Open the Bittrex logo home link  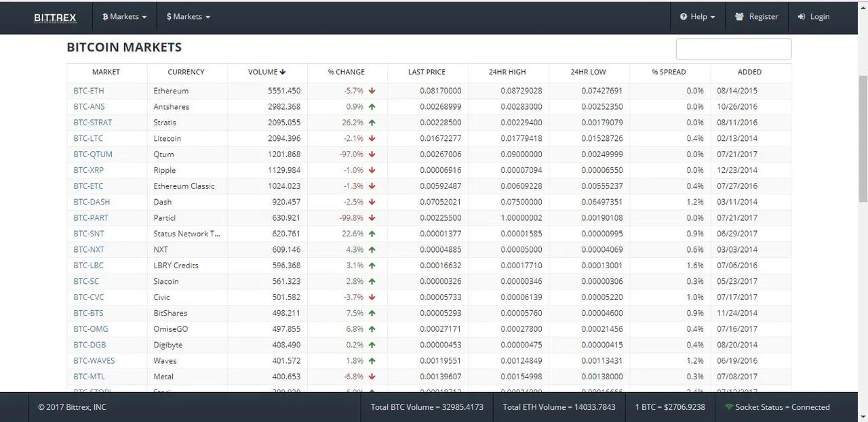tap(55, 17)
